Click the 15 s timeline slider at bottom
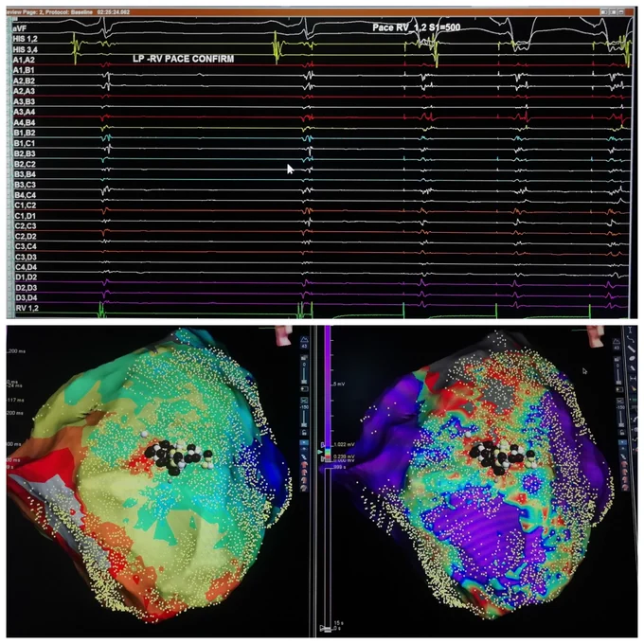Viewport: 644px width, 644px height. click(329, 628)
